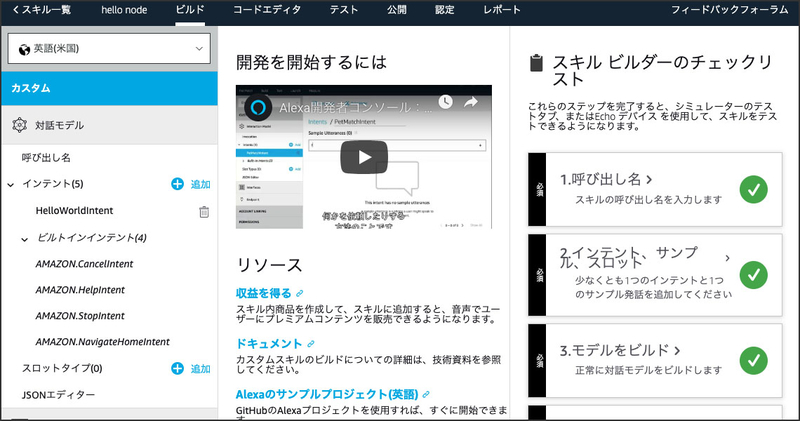Play the Alexa developer console video
The image size is (800, 421).
pyautogui.click(x=364, y=157)
